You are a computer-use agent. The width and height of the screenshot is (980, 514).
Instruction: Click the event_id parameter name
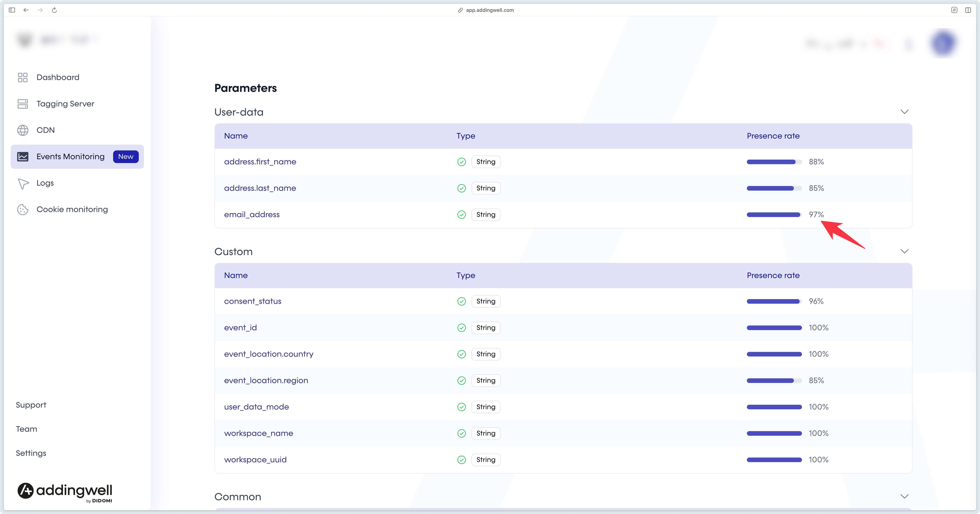[x=240, y=328]
